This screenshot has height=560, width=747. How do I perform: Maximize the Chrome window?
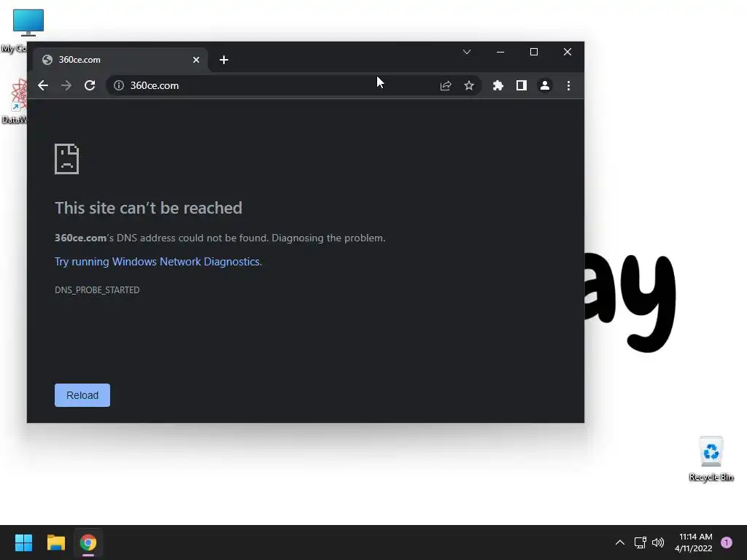tap(534, 52)
